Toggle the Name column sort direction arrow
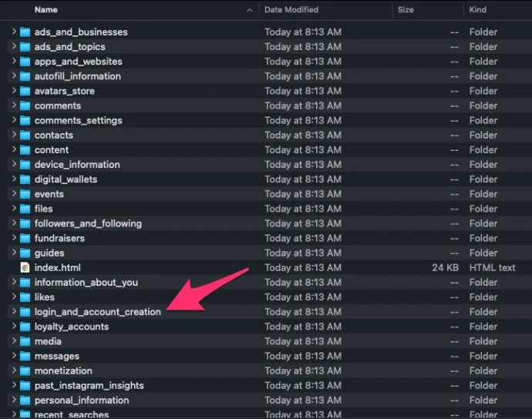The image size is (532, 419). click(249, 10)
